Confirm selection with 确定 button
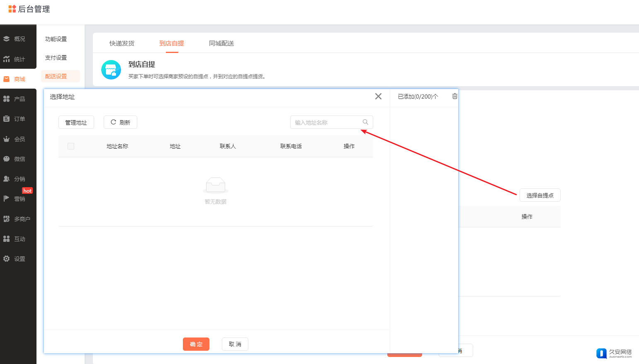The height and width of the screenshot is (364, 639). [x=196, y=344]
